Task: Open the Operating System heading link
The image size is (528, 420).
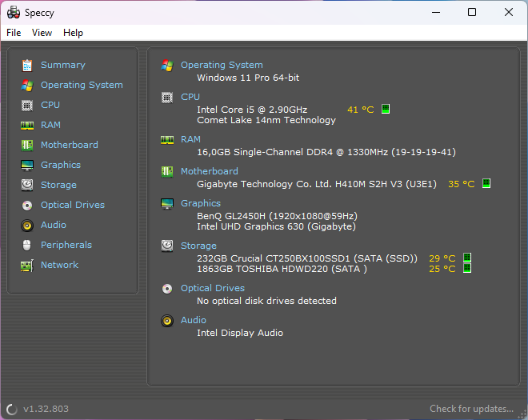Action: [222, 65]
